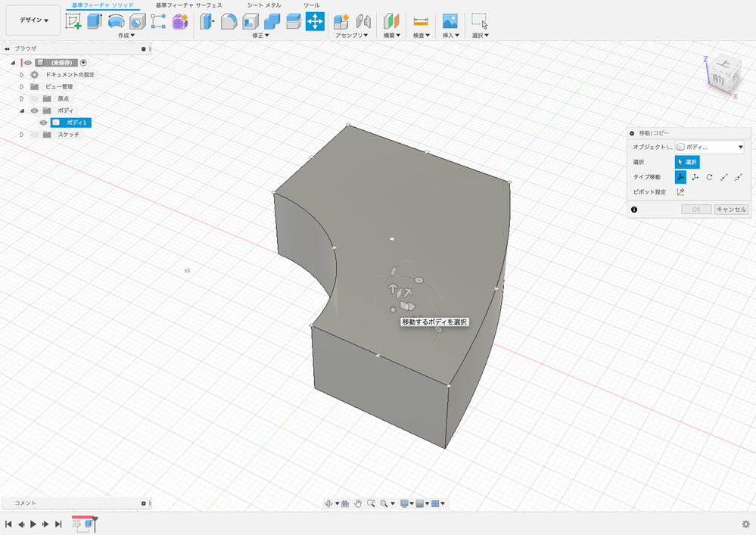
Task: Select the Create Form tool
Action: pos(180,21)
